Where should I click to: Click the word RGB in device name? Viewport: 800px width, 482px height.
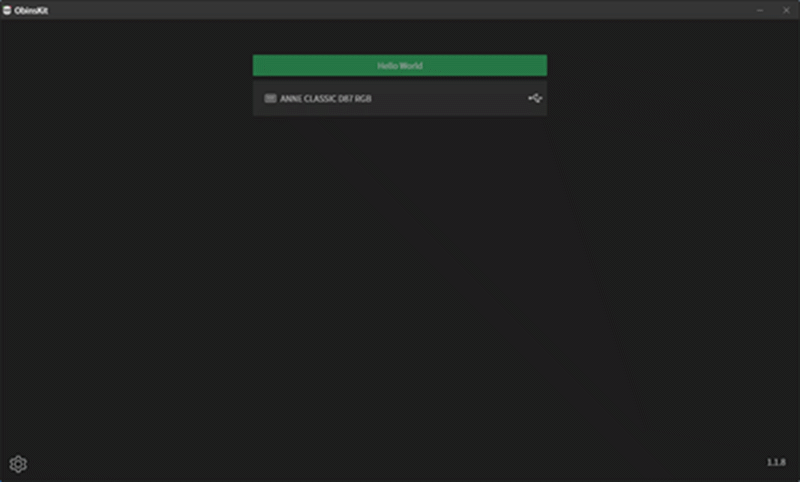(363, 98)
